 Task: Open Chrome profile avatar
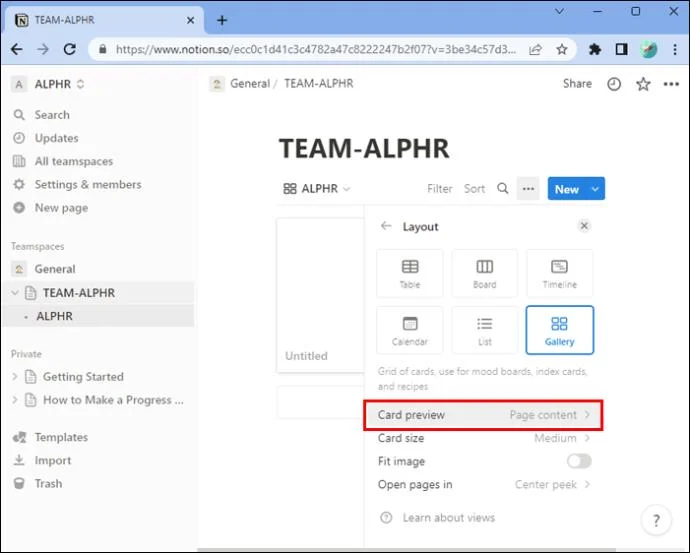pos(648,49)
